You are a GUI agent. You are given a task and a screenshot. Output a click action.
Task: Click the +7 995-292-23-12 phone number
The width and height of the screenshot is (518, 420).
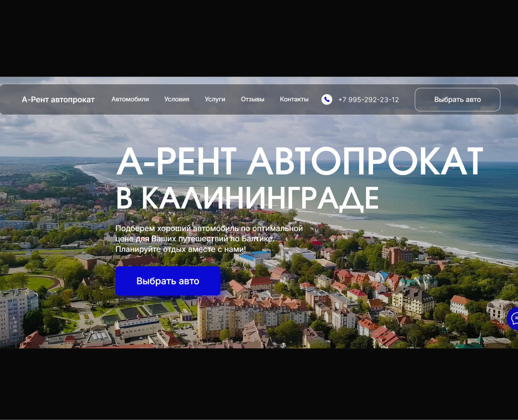[368, 100]
